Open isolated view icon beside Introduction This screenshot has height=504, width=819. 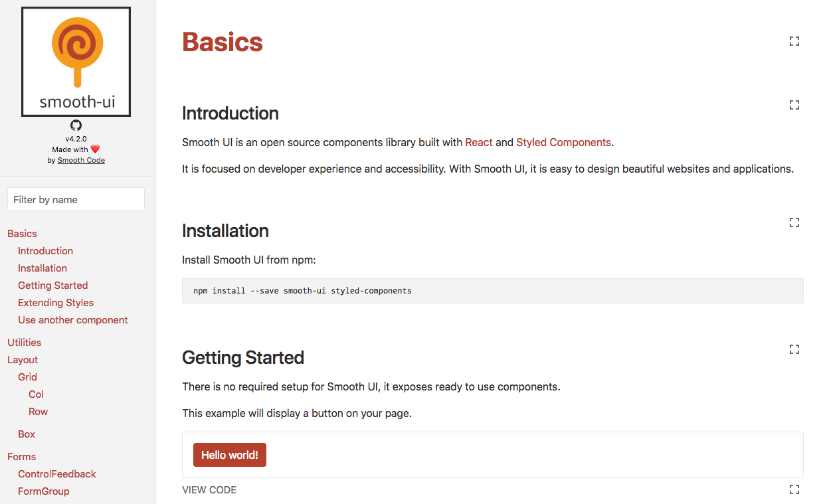click(x=794, y=104)
